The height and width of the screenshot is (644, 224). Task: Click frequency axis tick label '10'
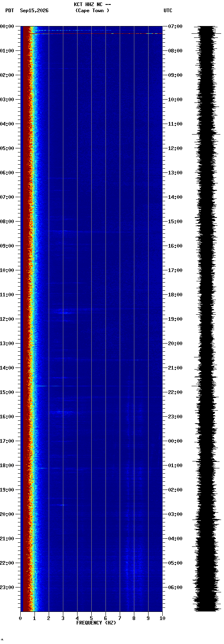tap(162, 618)
